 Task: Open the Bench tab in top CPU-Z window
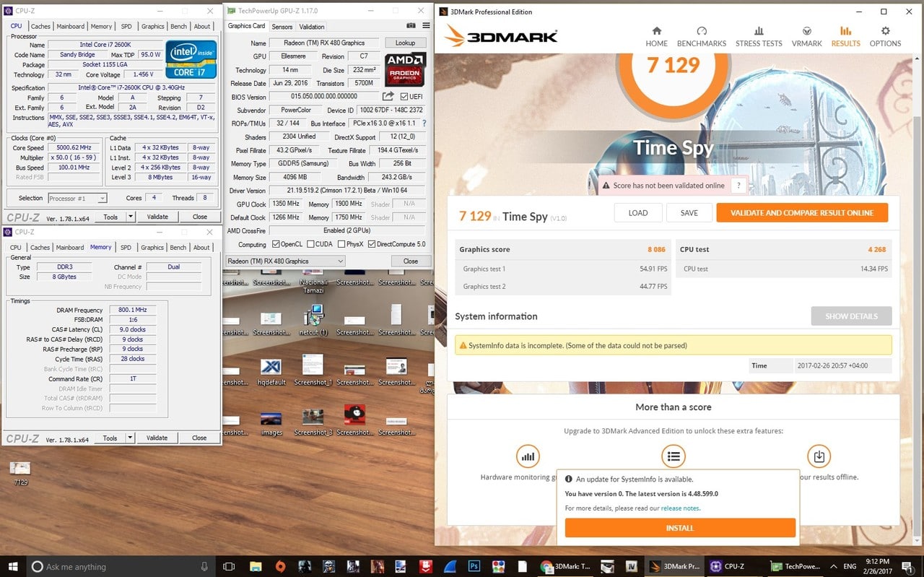coord(178,27)
